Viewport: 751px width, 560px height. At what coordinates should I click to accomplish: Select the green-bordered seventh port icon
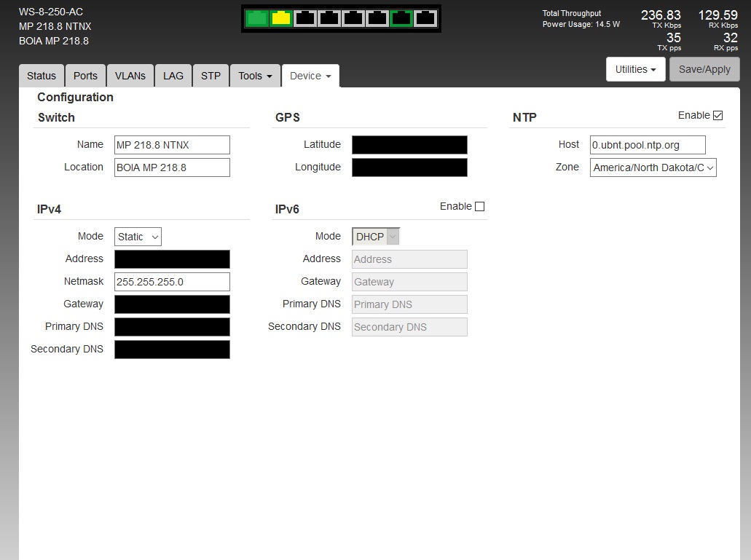[401, 19]
